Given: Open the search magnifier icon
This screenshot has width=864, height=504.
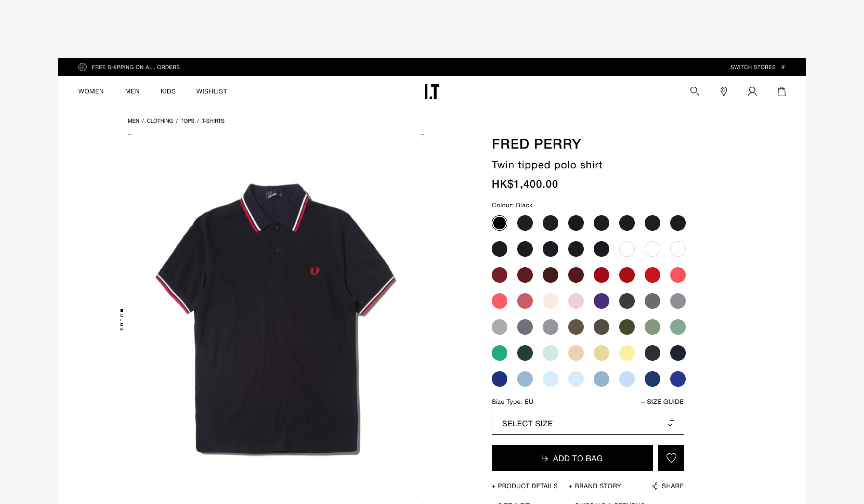Looking at the screenshot, I should pyautogui.click(x=695, y=91).
